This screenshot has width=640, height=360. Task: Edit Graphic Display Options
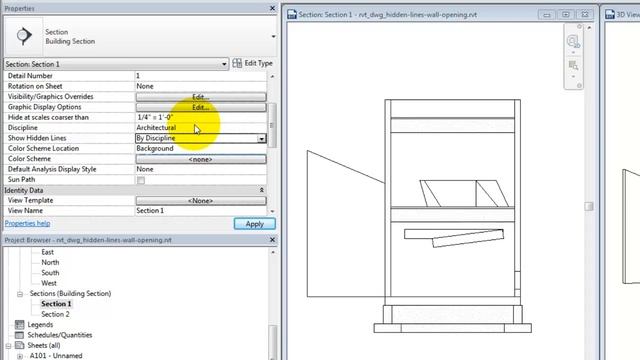click(201, 107)
